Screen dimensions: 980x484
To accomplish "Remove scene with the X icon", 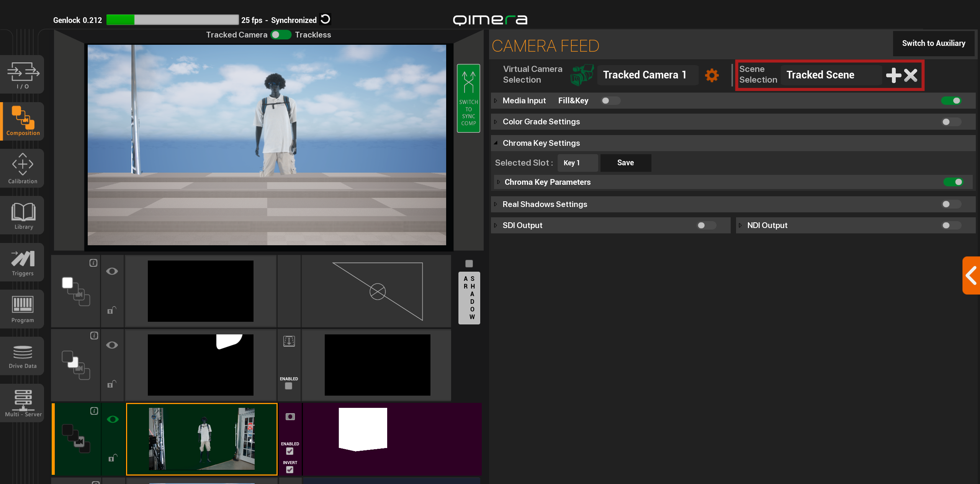I will 911,75.
